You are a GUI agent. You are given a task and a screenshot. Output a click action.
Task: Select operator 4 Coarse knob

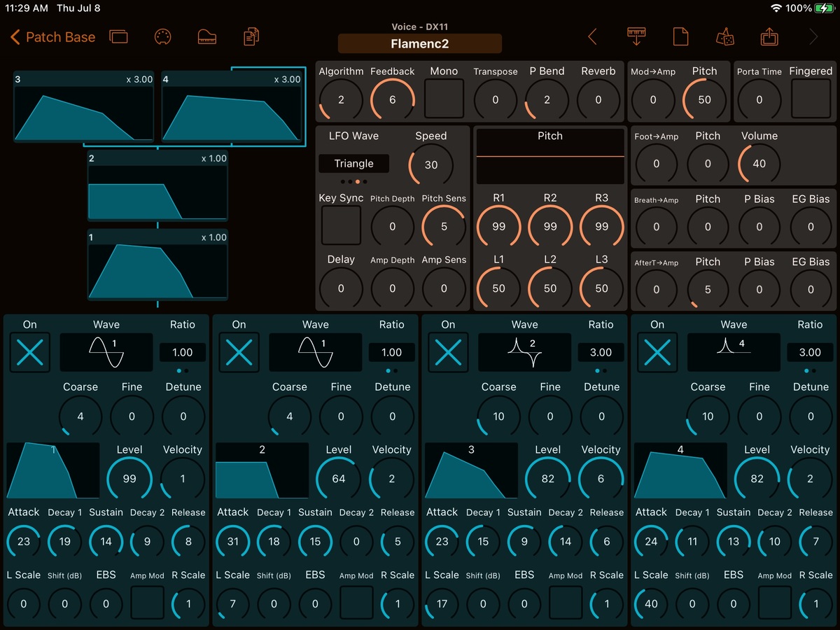tap(708, 416)
